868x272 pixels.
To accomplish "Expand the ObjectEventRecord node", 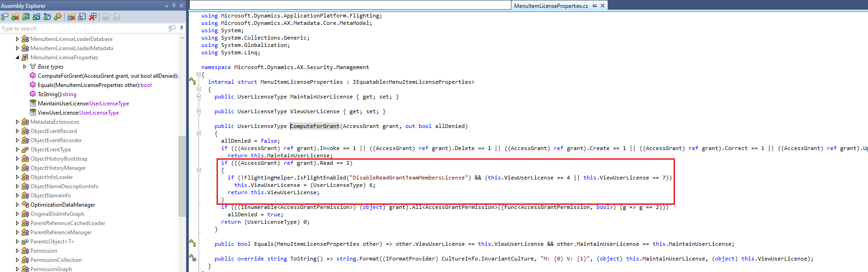I will (x=18, y=131).
